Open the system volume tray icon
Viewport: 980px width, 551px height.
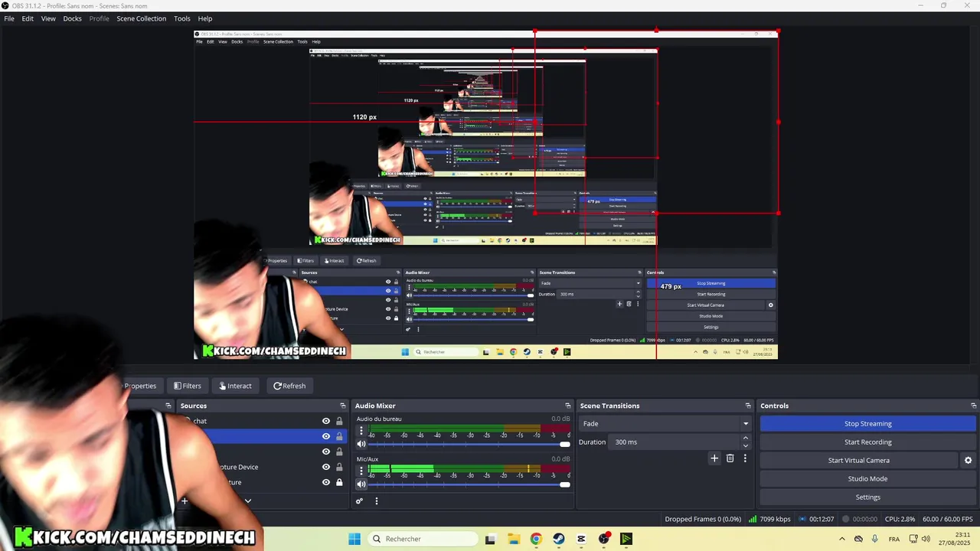click(x=926, y=539)
